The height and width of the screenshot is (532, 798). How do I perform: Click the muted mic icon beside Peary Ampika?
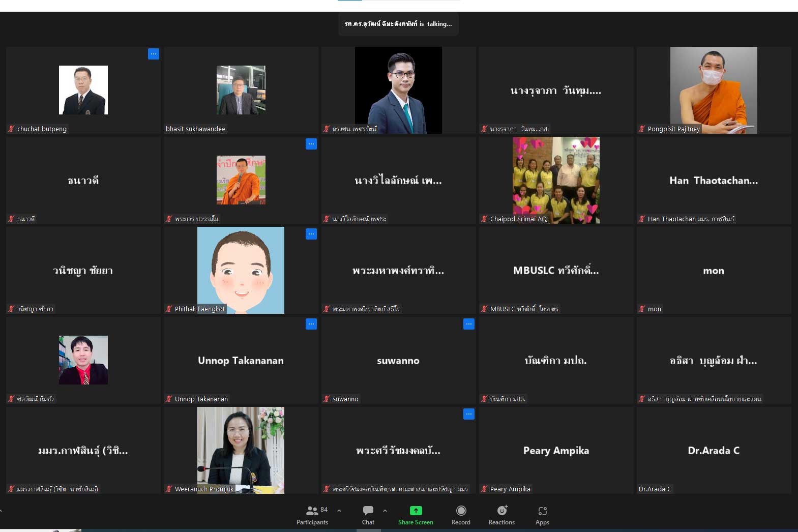pyautogui.click(x=484, y=489)
